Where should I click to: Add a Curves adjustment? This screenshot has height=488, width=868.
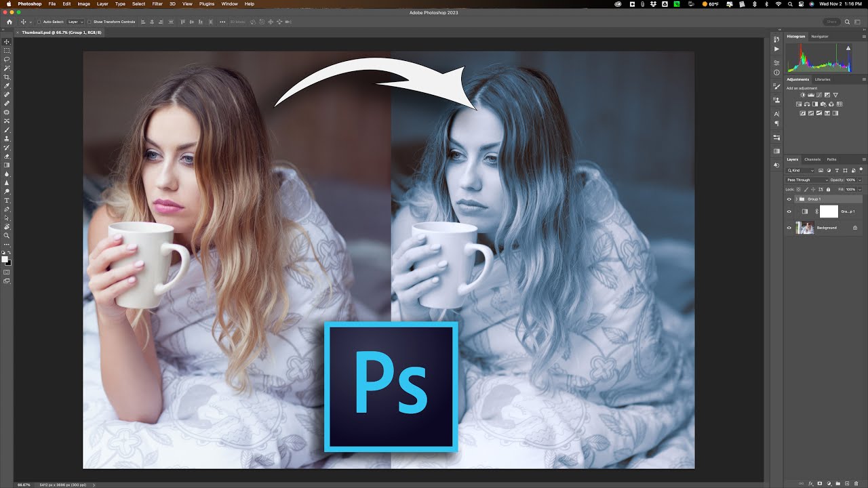819,95
